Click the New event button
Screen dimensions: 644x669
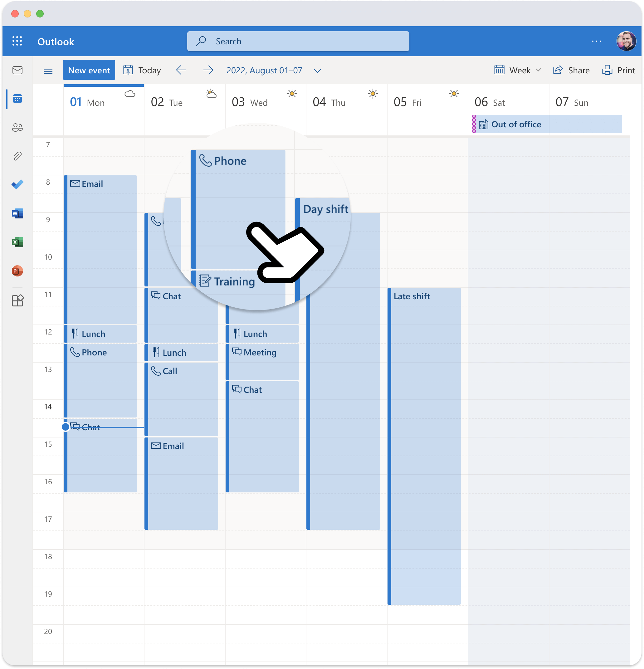point(88,70)
